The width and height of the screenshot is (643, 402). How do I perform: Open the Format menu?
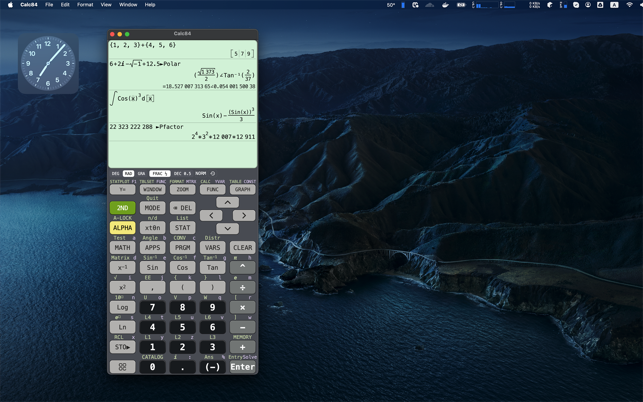[x=85, y=5]
